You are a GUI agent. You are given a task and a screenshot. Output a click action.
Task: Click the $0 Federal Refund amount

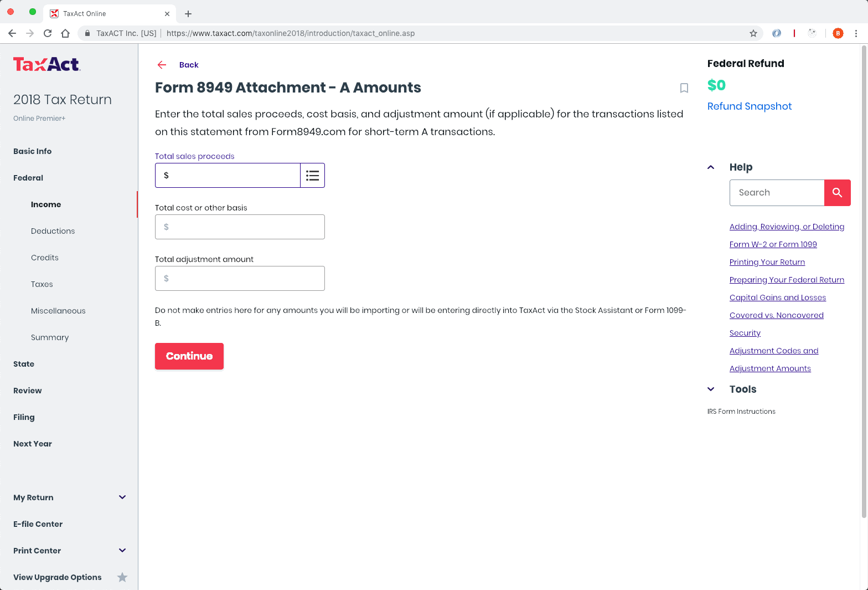point(716,85)
